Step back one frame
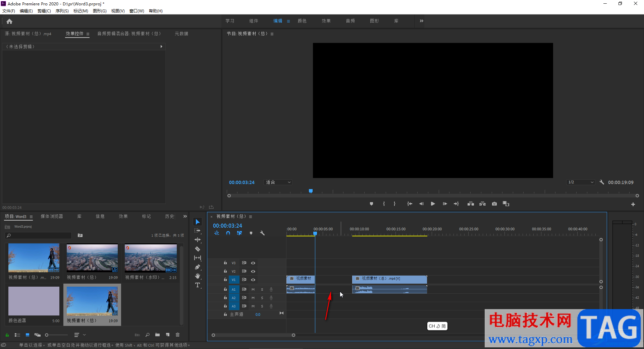The image size is (644, 349). (421, 204)
